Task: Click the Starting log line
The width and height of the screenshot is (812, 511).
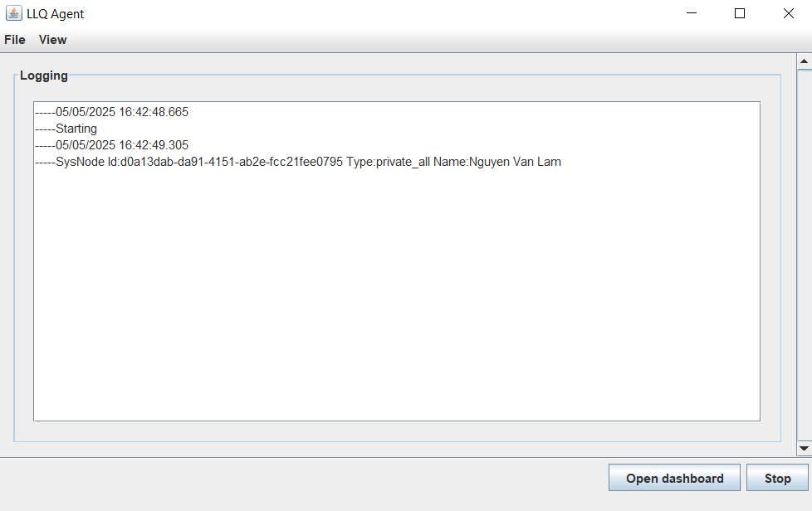Action: [66, 129]
